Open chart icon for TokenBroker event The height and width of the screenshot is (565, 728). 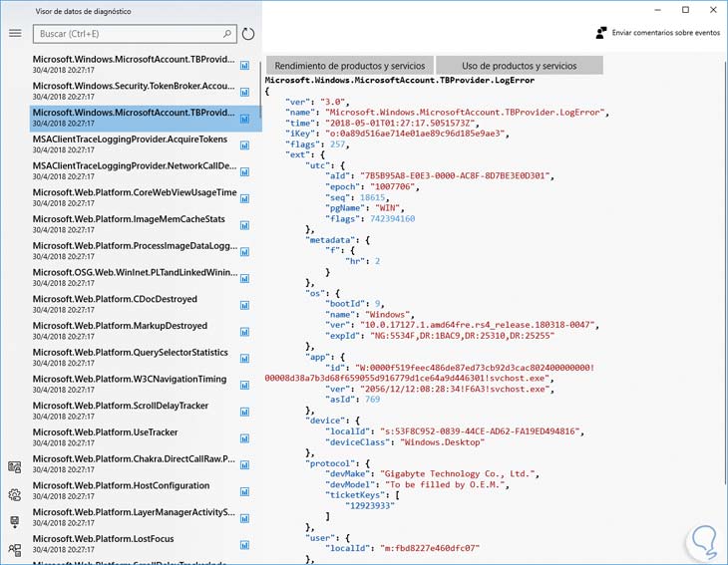(x=244, y=93)
